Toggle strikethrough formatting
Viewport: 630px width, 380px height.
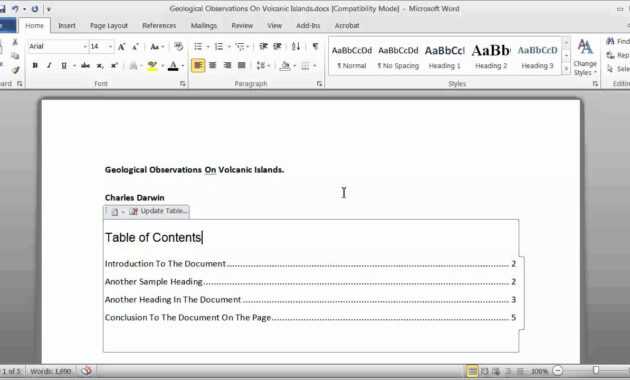[85, 65]
